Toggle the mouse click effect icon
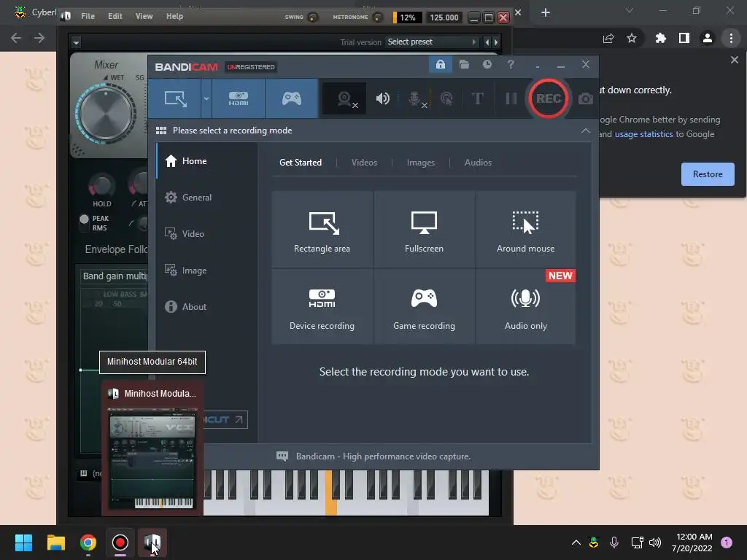The width and height of the screenshot is (747, 560). [x=446, y=98]
